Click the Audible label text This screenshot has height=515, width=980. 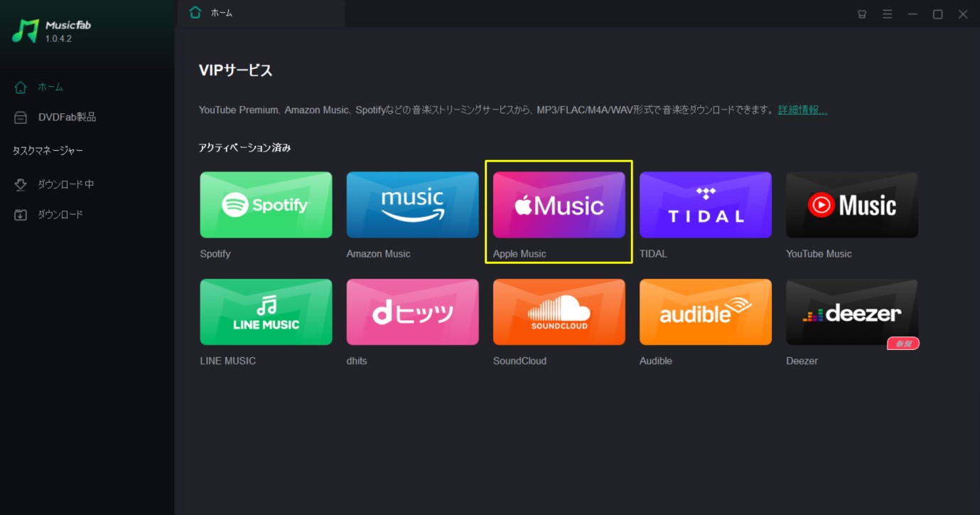click(656, 361)
